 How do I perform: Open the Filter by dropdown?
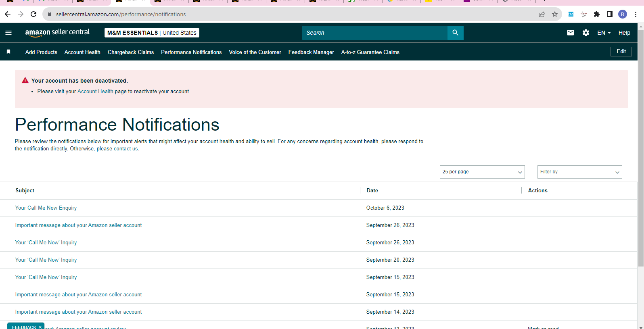(579, 172)
